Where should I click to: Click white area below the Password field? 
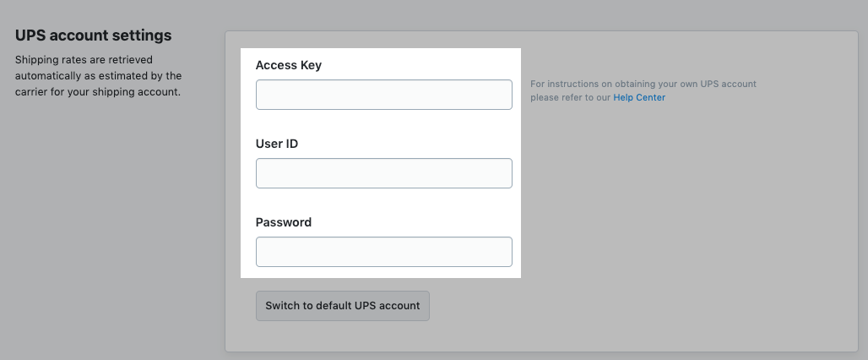383,272
